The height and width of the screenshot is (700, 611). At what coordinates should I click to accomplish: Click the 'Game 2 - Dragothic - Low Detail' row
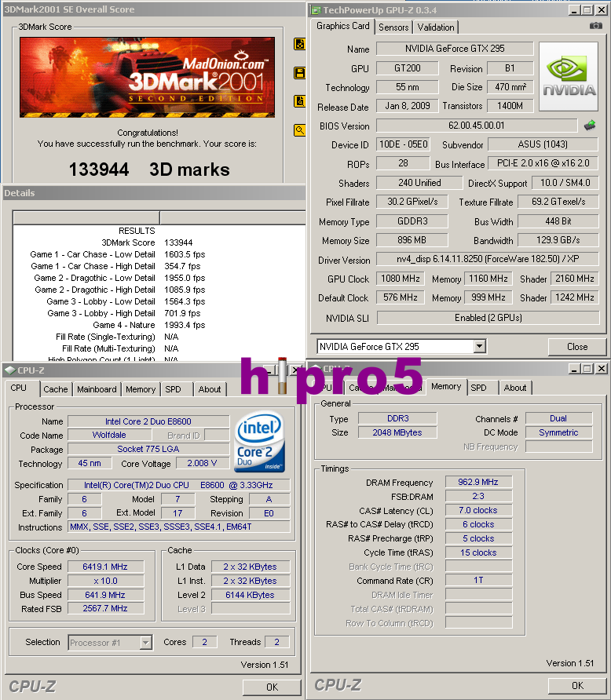point(119,278)
